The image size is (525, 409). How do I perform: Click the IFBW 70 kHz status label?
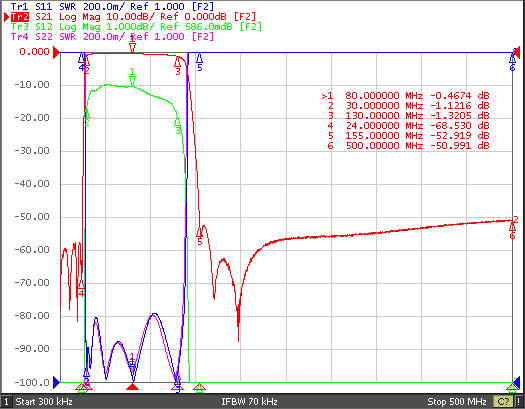click(x=249, y=401)
